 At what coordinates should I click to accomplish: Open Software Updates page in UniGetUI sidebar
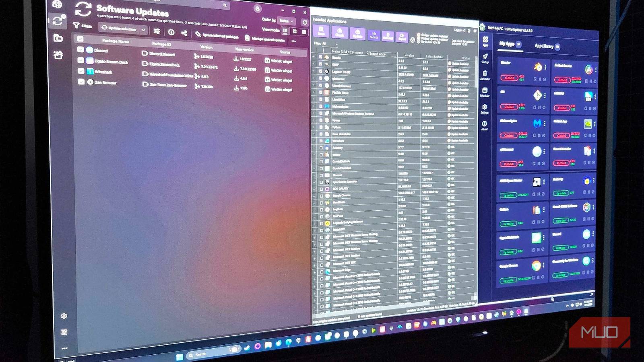click(x=57, y=21)
